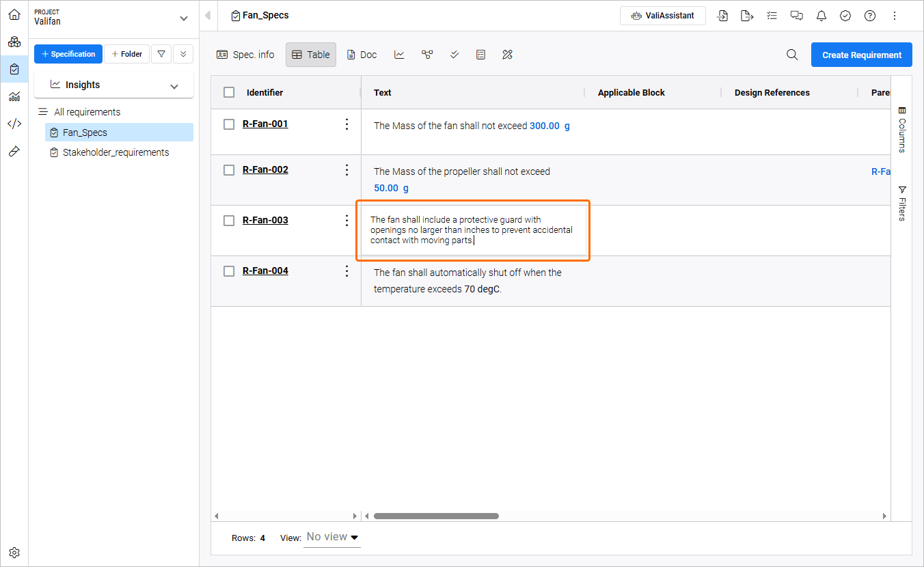Open the R-Fan-001 identifier link
Image resolution: width=924 pixels, height=567 pixels.
point(265,124)
